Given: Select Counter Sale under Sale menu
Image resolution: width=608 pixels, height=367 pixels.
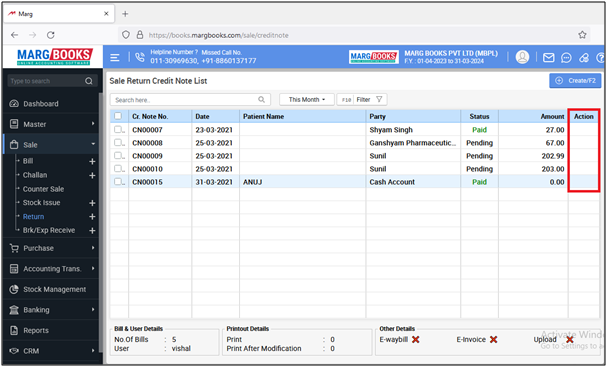Looking at the screenshot, I should (x=43, y=189).
